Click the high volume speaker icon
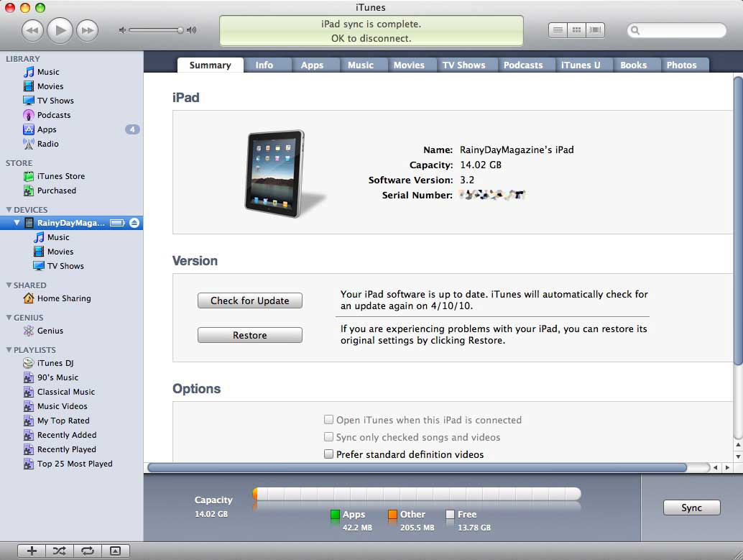Screen dimensions: 743x560 pos(191,30)
